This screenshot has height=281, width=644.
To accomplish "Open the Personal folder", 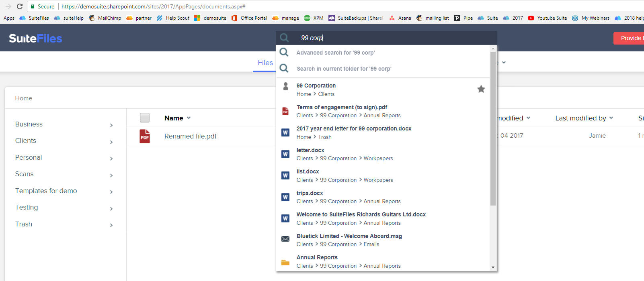I will click(x=29, y=158).
